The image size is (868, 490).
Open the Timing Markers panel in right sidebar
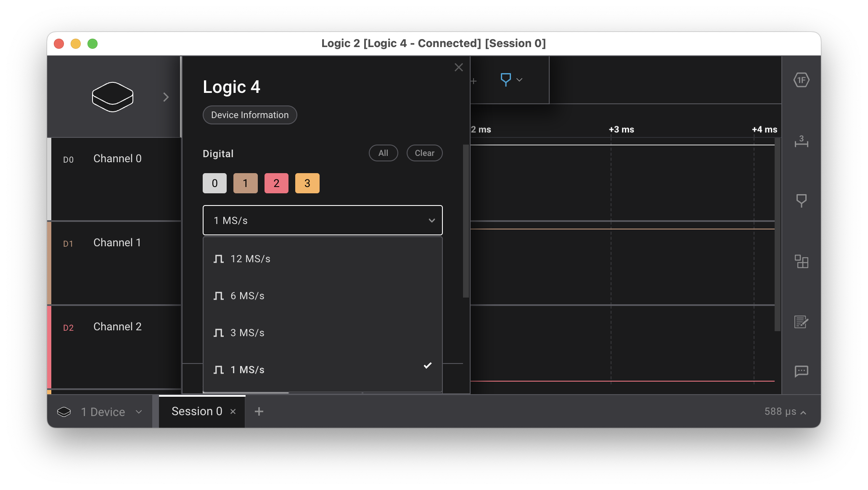801,200
